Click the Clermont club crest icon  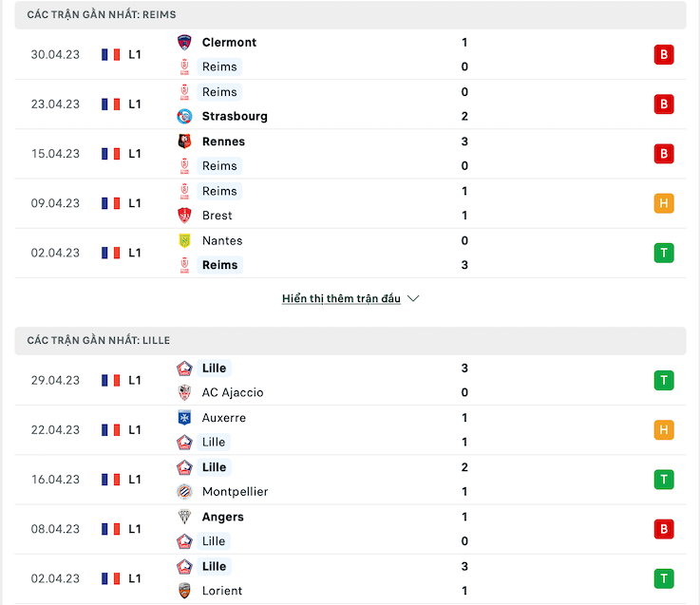(x=184, y=43)
